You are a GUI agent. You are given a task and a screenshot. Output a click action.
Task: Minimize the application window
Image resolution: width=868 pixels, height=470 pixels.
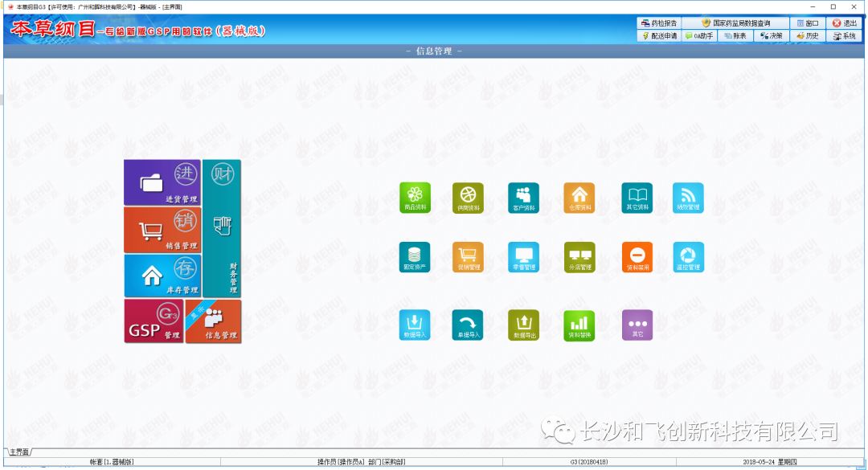(813, 6)
